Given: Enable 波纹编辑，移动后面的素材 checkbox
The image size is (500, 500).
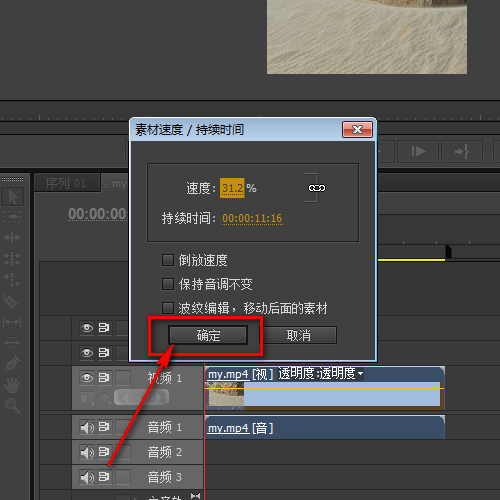Looking at the screenshot, I should pos(168,308).
